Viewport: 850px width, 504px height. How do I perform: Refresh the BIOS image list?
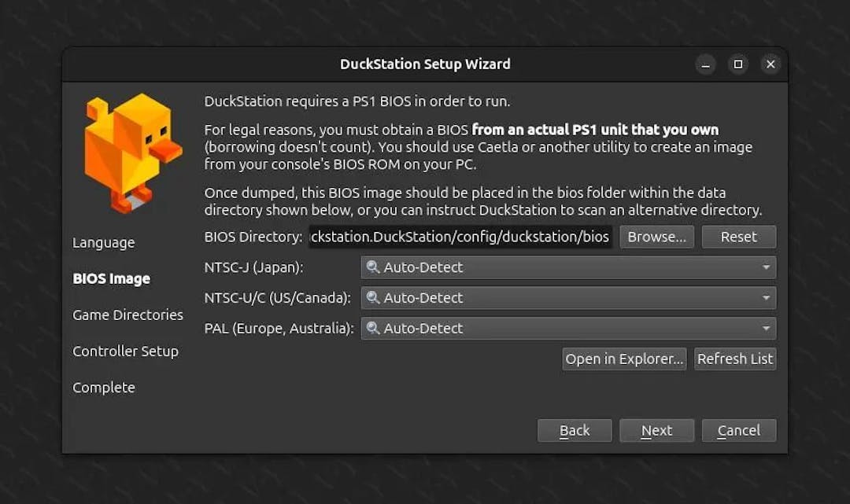(735, 359)
